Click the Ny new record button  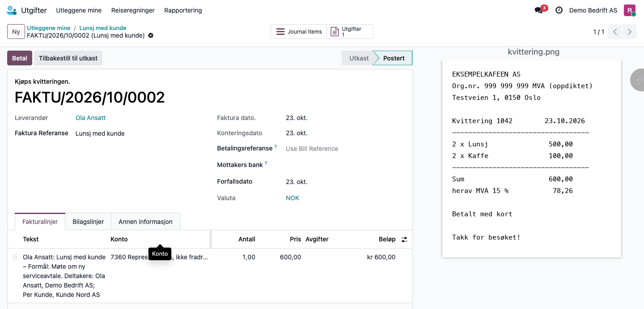(x=16, y=32)
